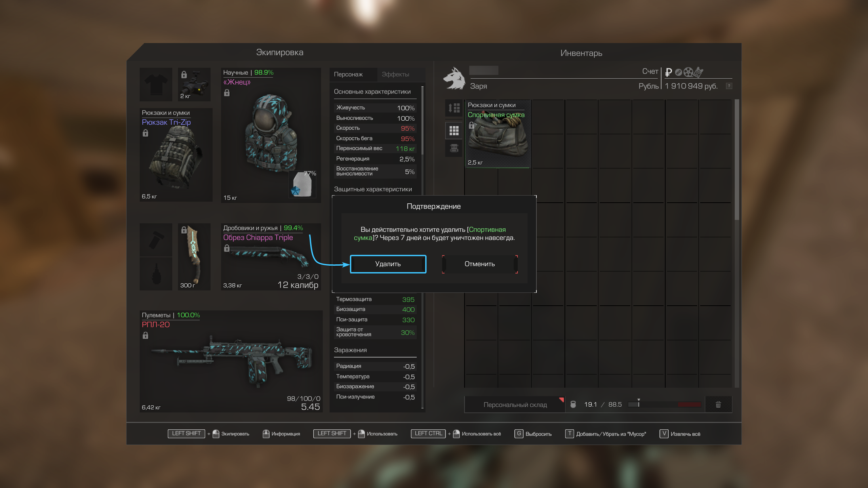This screenshot has height=488, width=868.
Task: Open the Персональный склад selector
Action: click(x=515, y=405)
